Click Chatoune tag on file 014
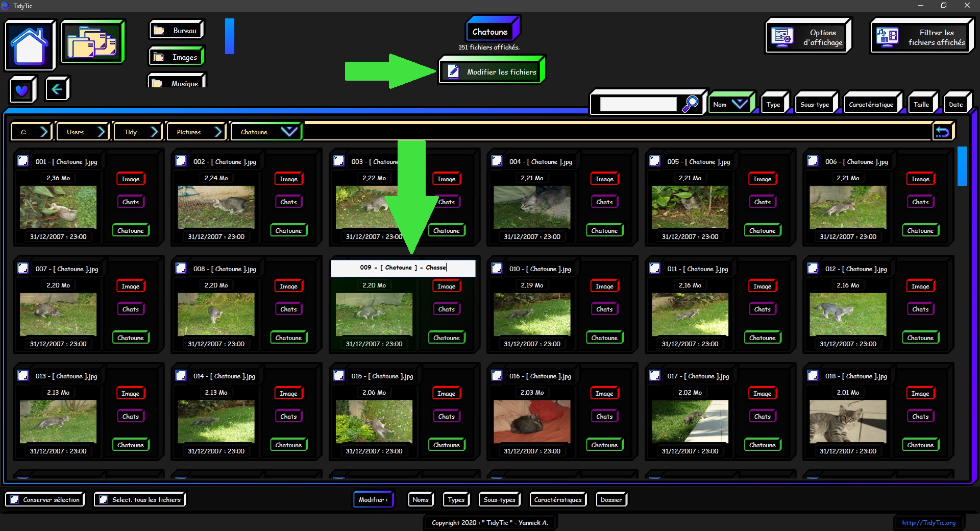This screenshot has height=531, width=980. pyautogui.click(x=288, y=445)
